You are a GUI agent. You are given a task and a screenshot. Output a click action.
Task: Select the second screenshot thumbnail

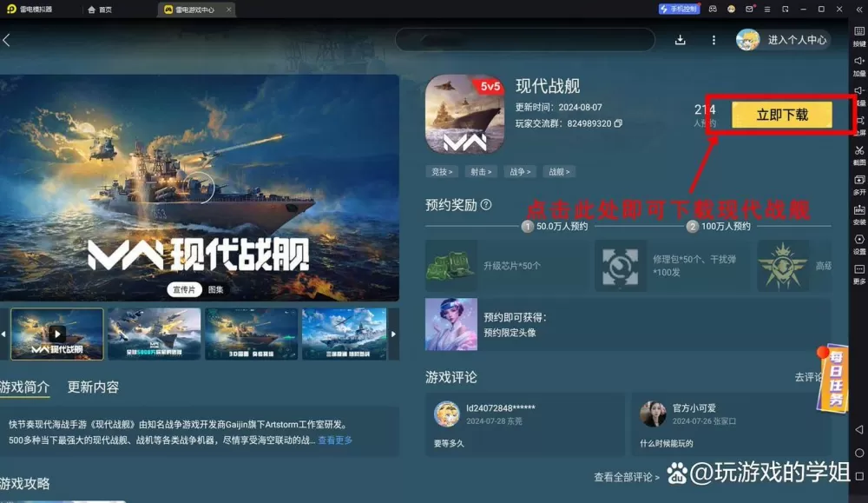(155, 334)
